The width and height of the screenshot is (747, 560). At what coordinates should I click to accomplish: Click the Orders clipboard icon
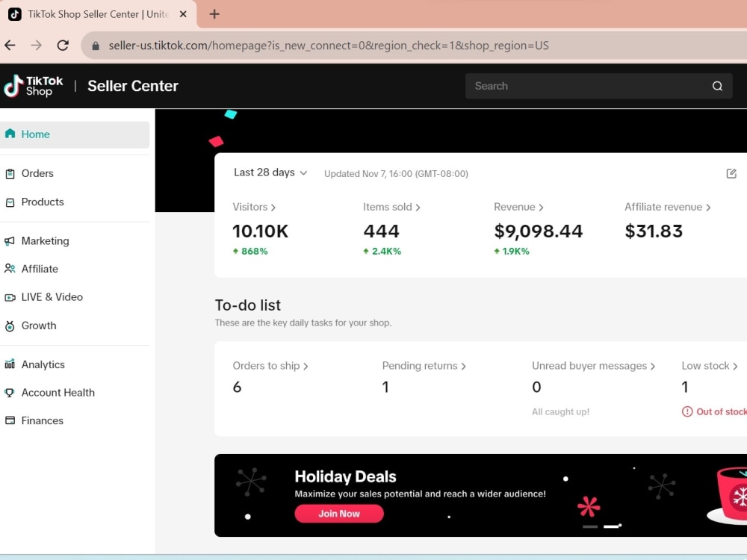[x=10, y=174]
